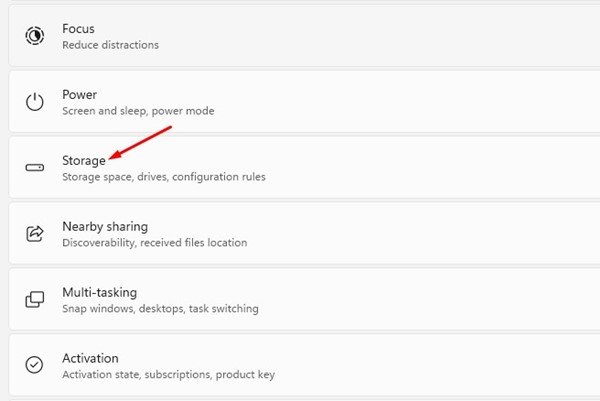Click 'Snap windows, desktops, task switching' text
The image size is (600, 401).
point(160,309)
